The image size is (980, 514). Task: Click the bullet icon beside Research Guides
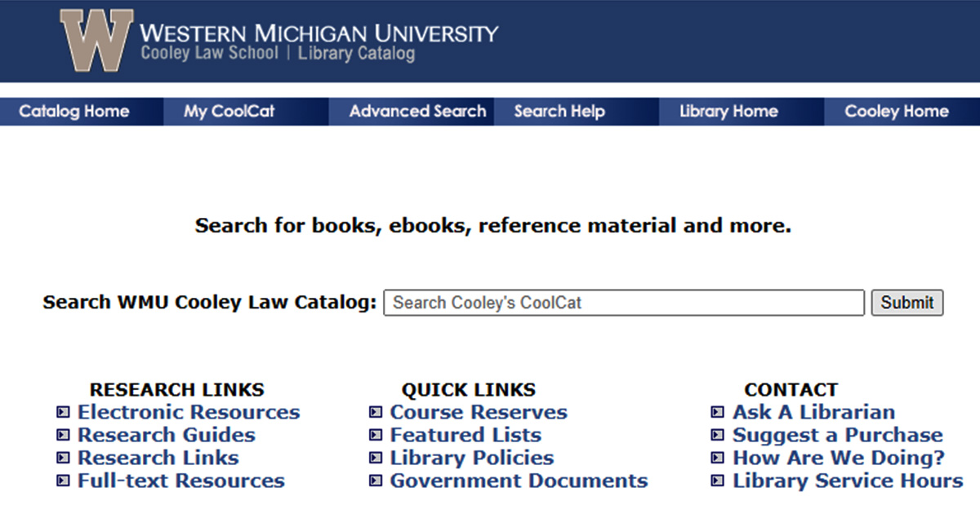(x=63, y=436)
